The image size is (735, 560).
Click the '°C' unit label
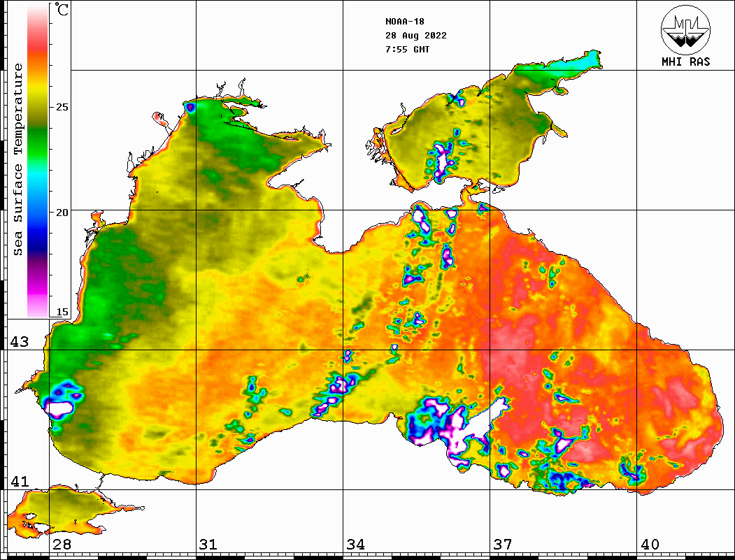tap(62, 9)
